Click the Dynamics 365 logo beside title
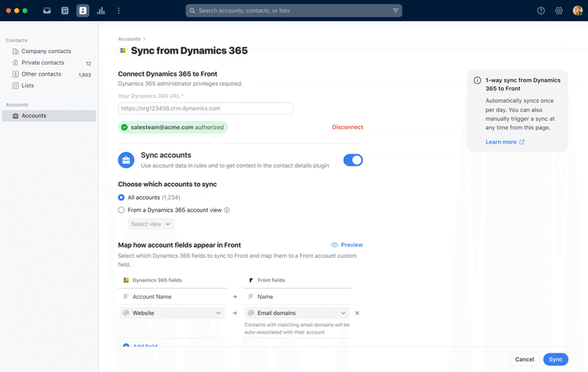The height and width of the screenshot is (372, 588). 123,50
